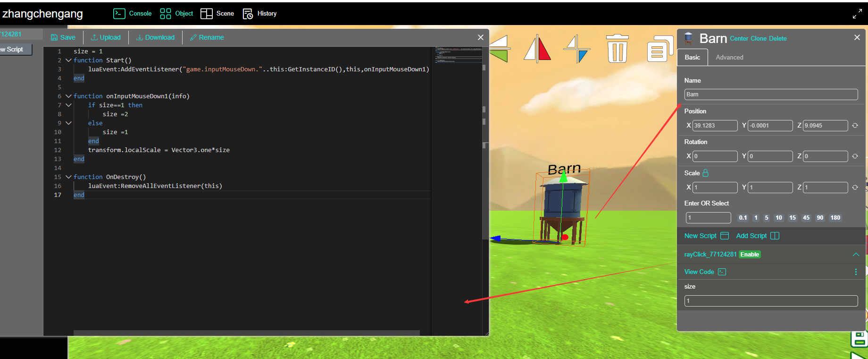This screenshot has height=359, width=868.
Task: Reset Rotation values with the refresh icon
Action: point(855,156)
